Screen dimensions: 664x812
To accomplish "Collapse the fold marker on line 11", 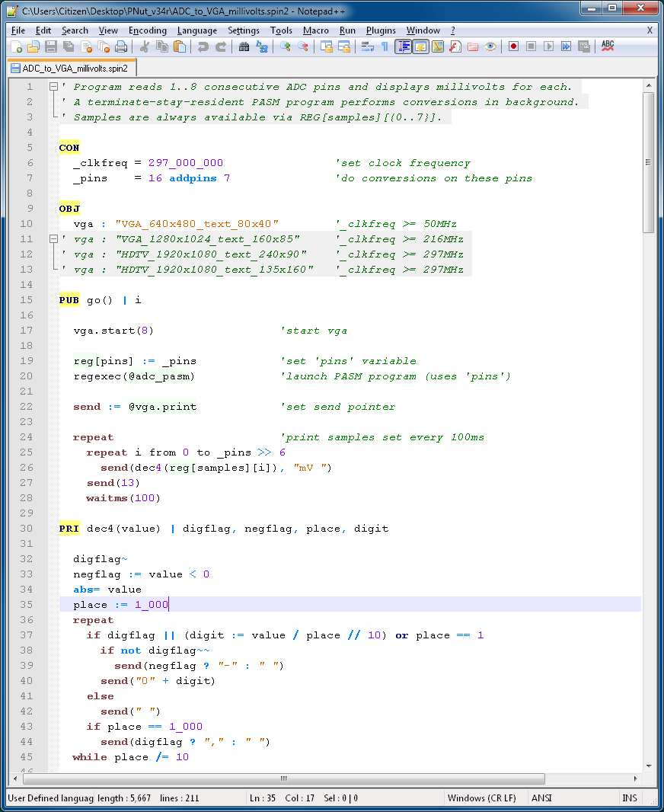I will click(52, 239).
